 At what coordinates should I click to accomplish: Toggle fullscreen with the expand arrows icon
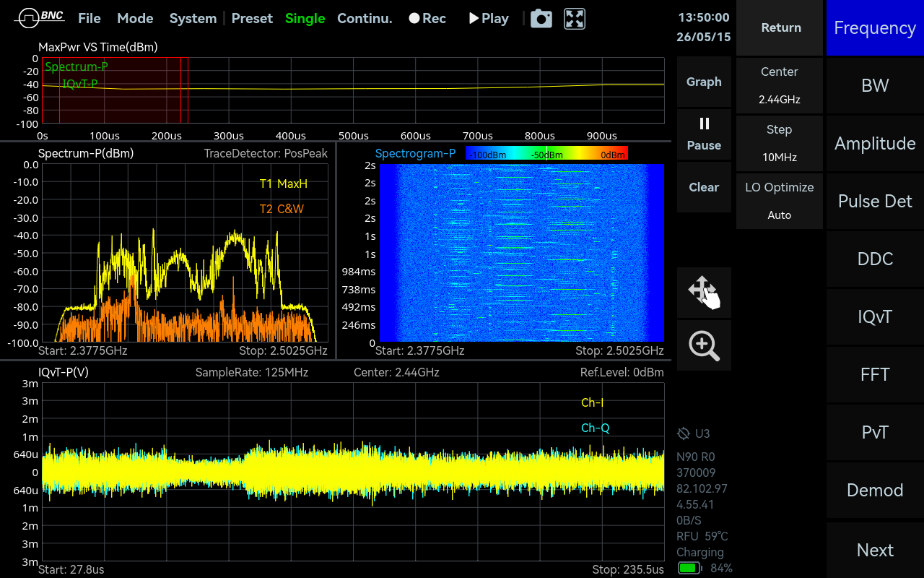click(x=575, y=19)
